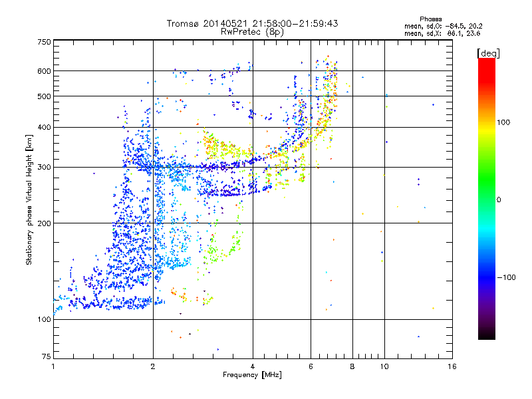Click the x-axis tick label '16'
Image resolution: width=532 pixels, height=399 pixels.
point(452,366)
